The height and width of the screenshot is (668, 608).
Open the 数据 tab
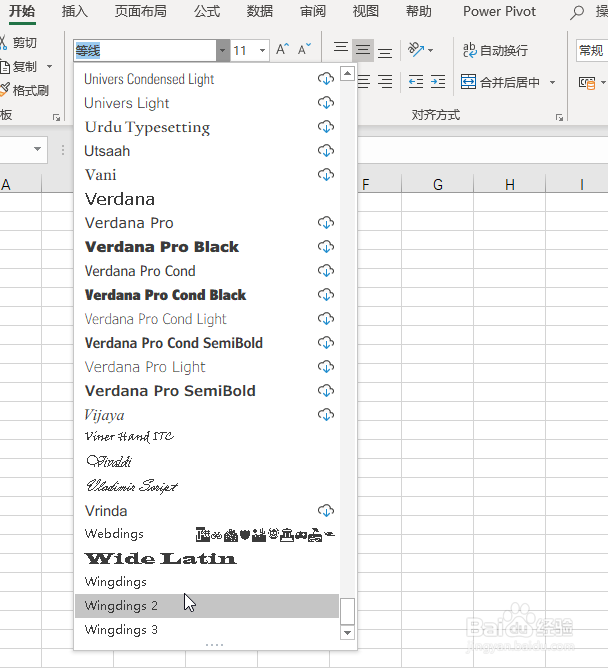259,12
